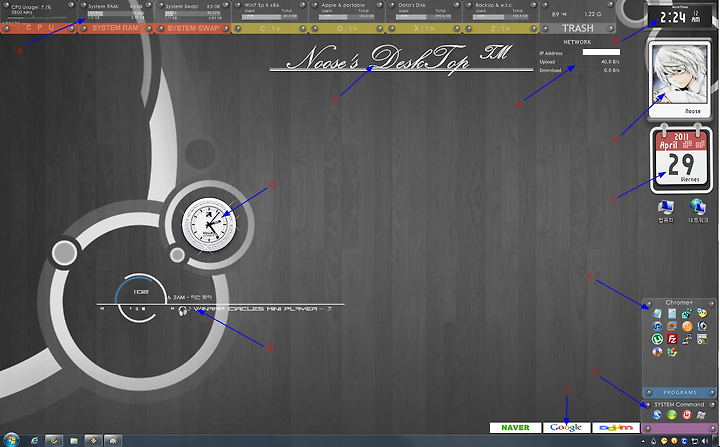
Task: Click the blue wrench System Command icon
Action: tap(657, 414)
